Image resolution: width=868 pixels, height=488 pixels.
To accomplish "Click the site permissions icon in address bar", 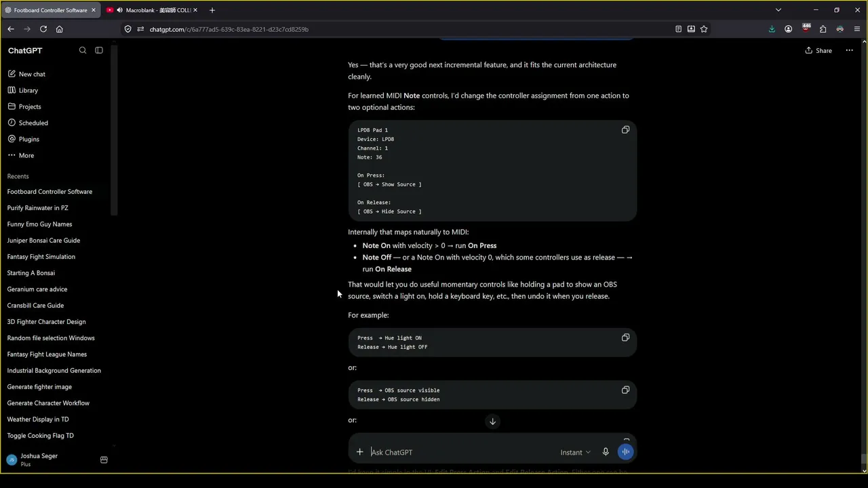I will pyautogui.click(x=140, y=29).
